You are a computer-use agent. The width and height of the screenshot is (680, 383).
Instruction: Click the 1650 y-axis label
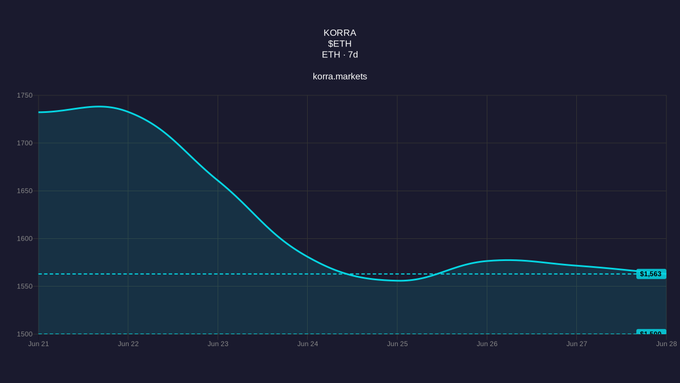(25, 191)
